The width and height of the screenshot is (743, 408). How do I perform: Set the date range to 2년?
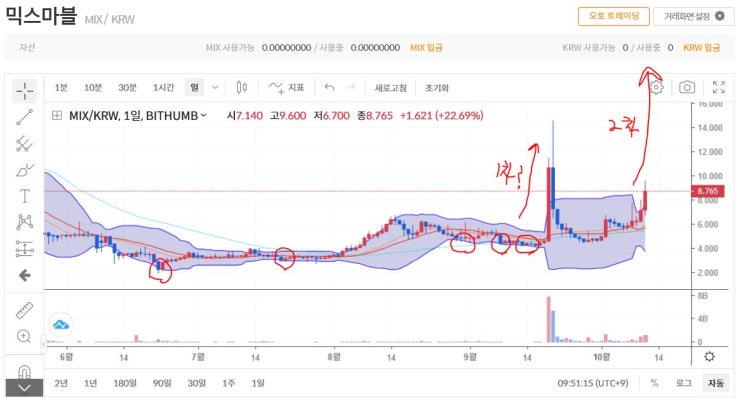(x=61, y=383)
